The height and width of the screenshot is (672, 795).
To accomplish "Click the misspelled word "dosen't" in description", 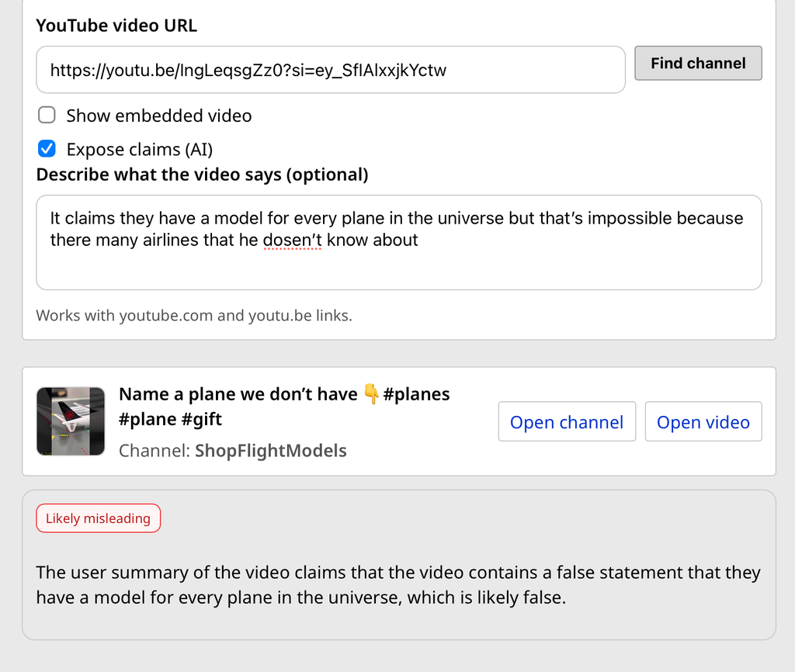I will (292, 241).
